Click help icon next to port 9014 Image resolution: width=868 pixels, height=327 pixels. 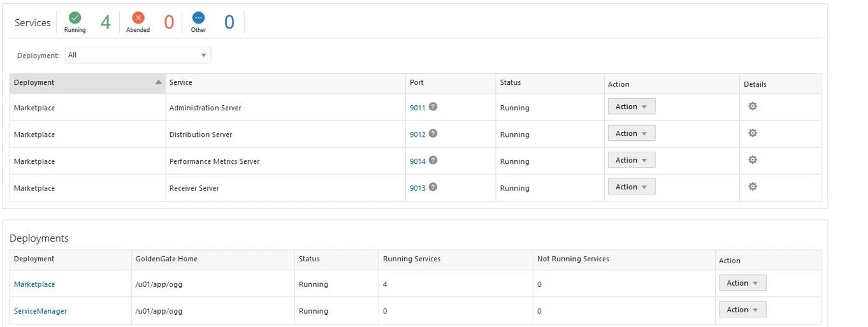[x=433, y=160]
